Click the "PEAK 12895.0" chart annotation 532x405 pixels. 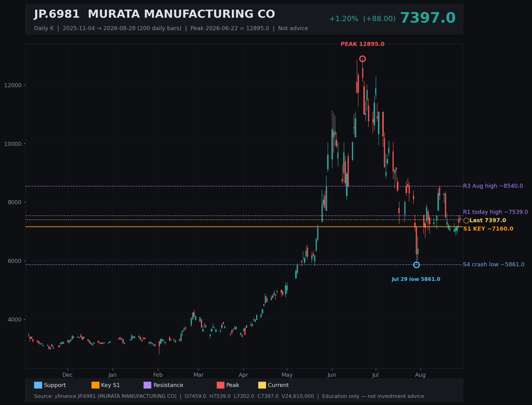362,44
